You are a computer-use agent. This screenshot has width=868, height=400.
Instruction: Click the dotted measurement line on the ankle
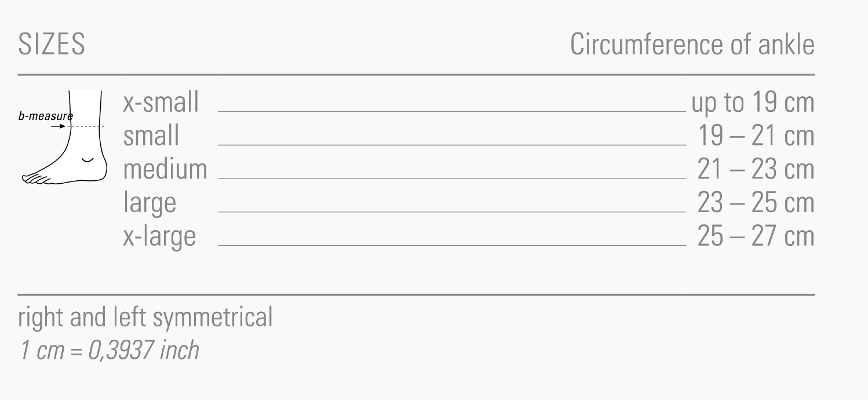click(x=86, y=126)
